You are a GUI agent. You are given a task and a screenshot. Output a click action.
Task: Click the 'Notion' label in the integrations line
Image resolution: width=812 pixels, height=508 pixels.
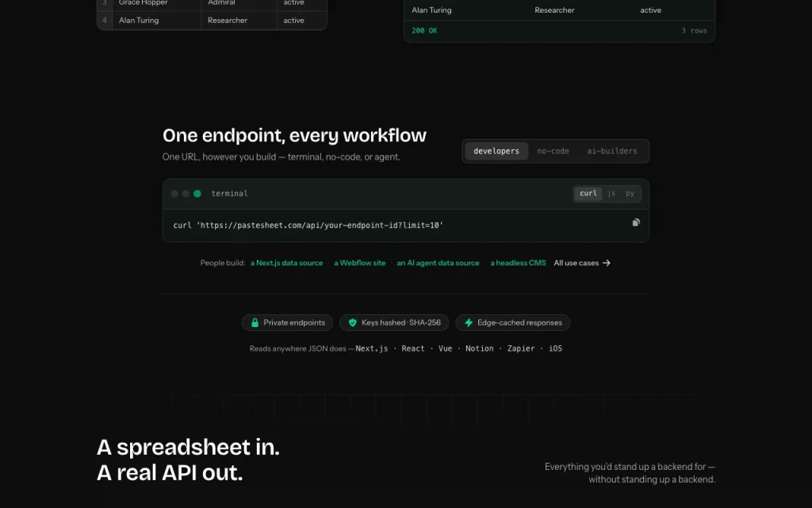(480, 348)
